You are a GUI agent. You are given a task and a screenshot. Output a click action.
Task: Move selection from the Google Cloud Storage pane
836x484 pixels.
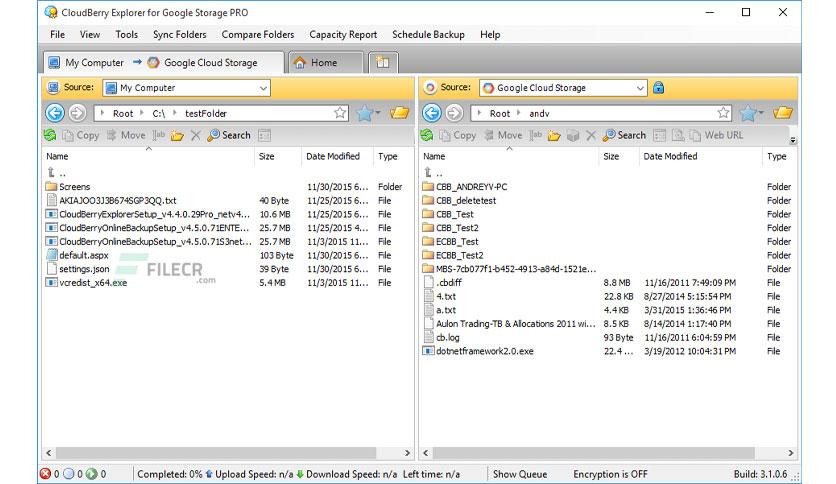pos(503,135)
